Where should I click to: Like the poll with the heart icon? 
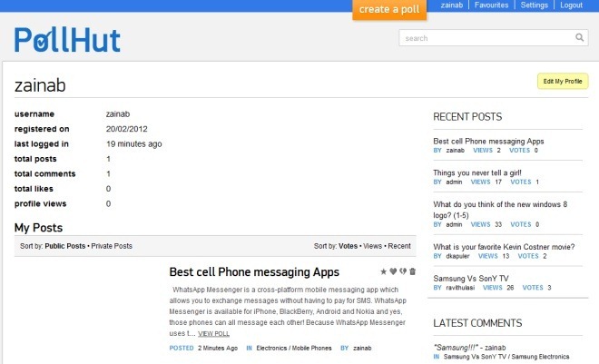[x=393, y=271]
